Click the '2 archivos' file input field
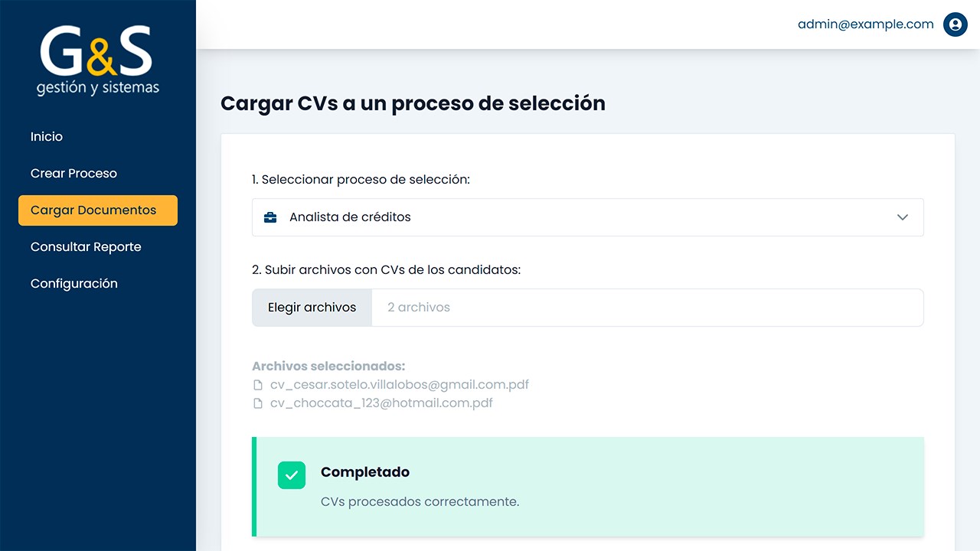Viewport: 980px width, 551px height. [x=647, y=308]
